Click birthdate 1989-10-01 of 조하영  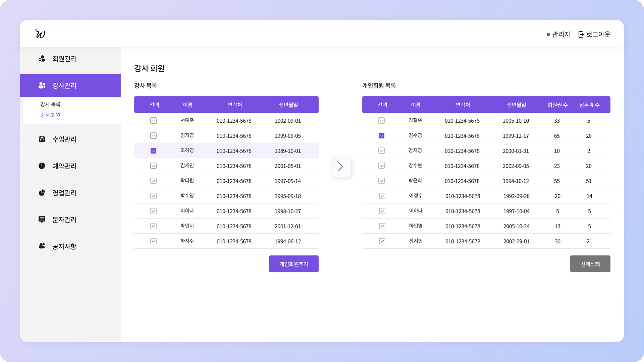click(x=288, y=151)
